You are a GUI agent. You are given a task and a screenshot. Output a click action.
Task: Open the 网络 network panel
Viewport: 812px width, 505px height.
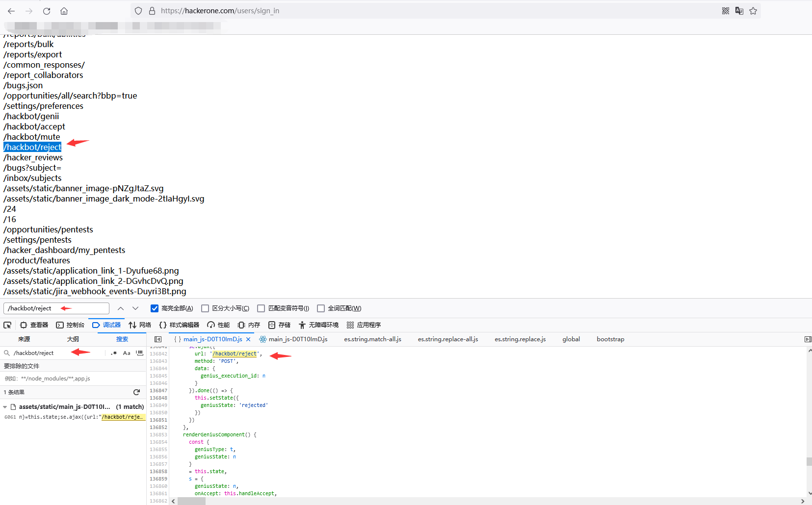pos(140,325)
